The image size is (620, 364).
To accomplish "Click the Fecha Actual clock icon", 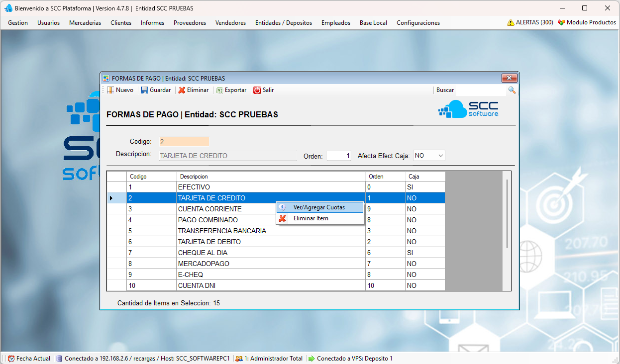I will point(11,358).
